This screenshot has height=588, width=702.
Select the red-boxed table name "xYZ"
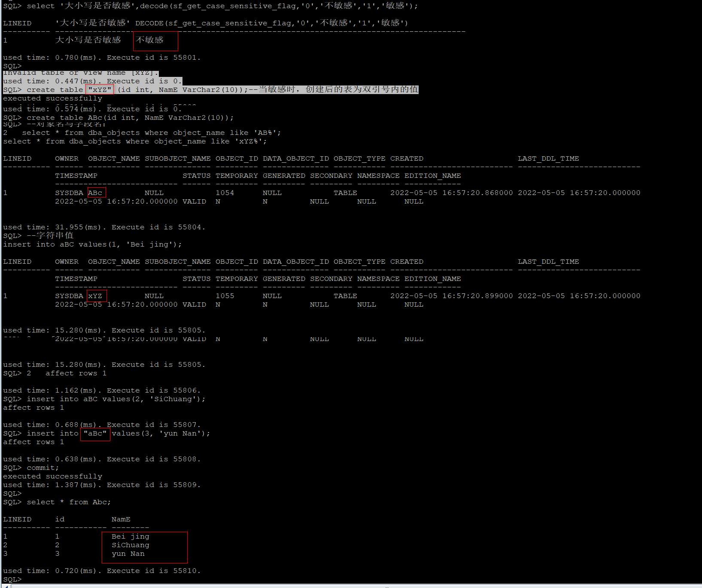point(99,89)
